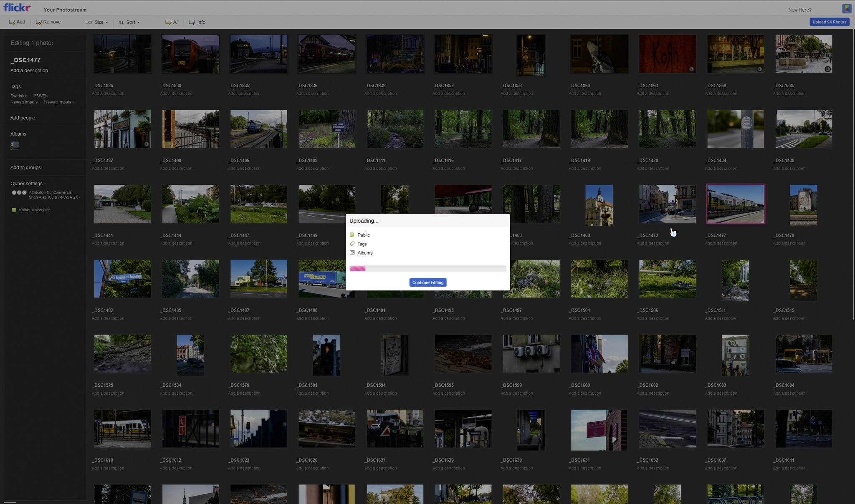Screen dimensions: 855x504
Task: Click the user avatar icon top right
Action: 846,9
